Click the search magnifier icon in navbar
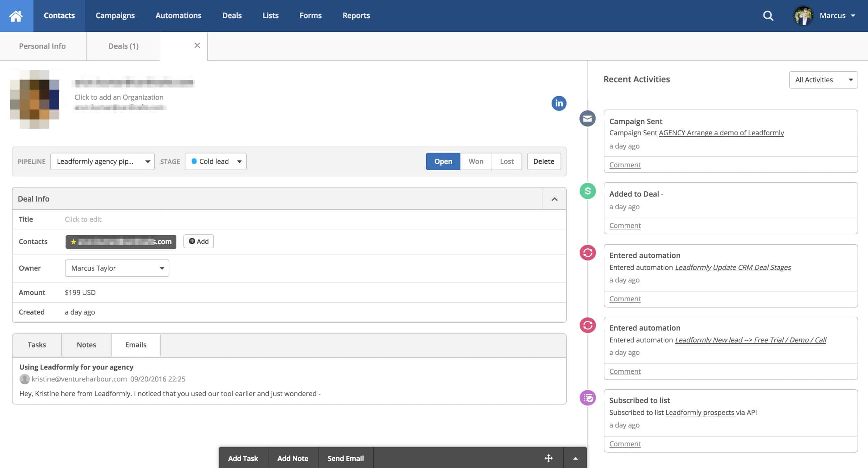 [x=769, y=16]
